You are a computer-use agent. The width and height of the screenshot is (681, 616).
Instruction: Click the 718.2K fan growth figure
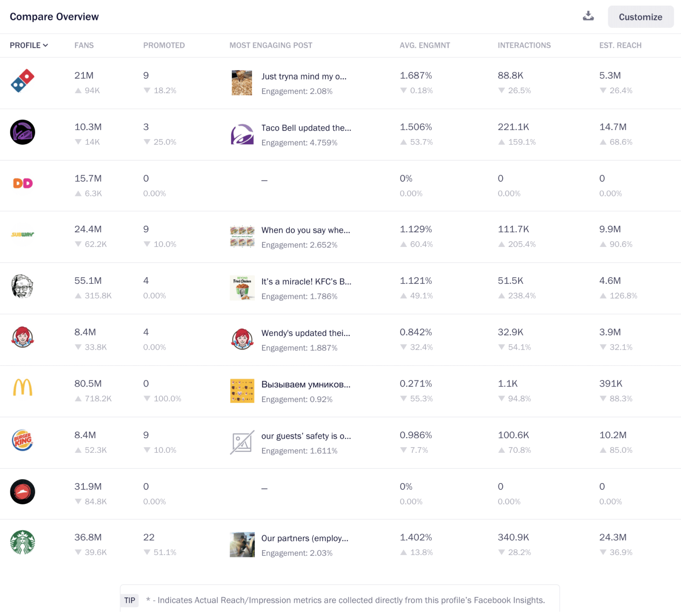(x=98, y=399)
